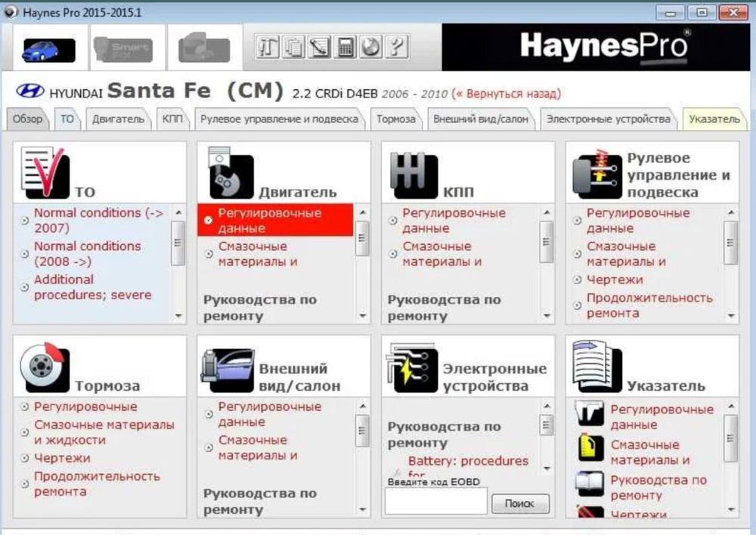Open the yellow Указатель tab
The width and height of the screenshot is (756, 535).
(714, 119)
